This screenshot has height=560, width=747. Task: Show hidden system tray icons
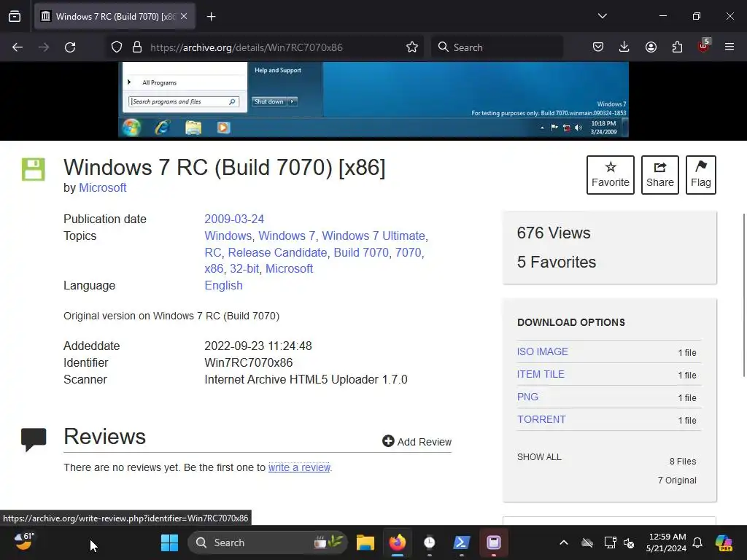(x=564, y=542)
